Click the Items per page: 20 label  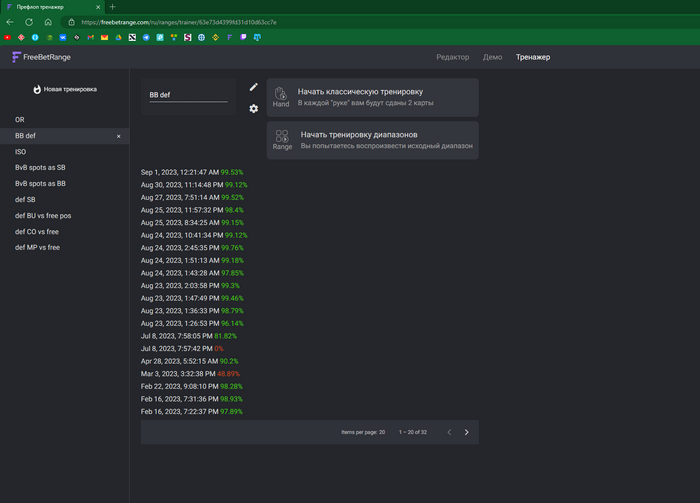(x=363, y=432)
